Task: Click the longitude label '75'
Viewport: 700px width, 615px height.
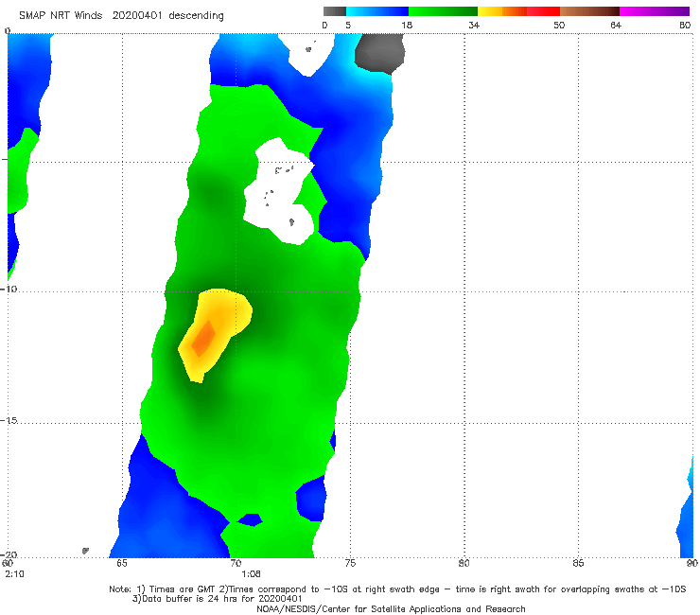Action: point(350,563)
